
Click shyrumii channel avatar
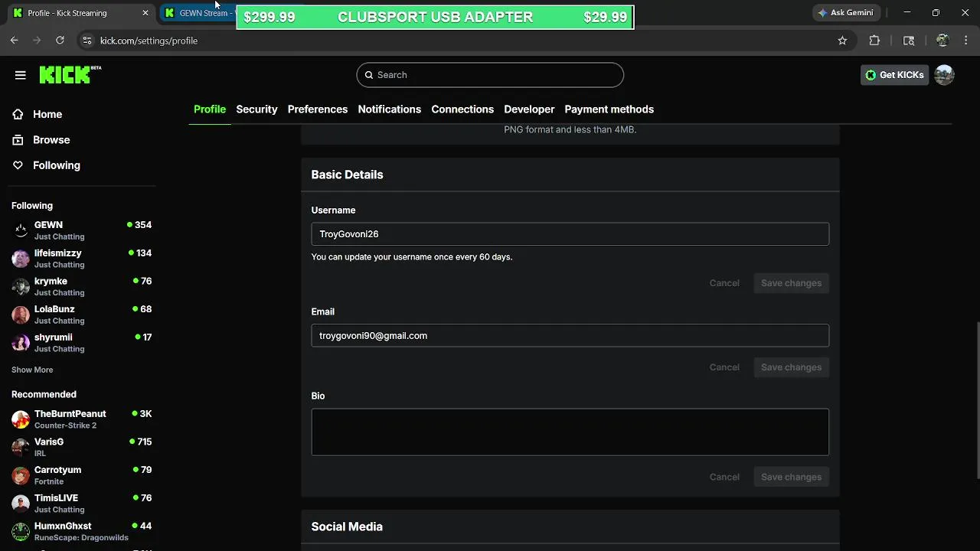coord(21,343)
